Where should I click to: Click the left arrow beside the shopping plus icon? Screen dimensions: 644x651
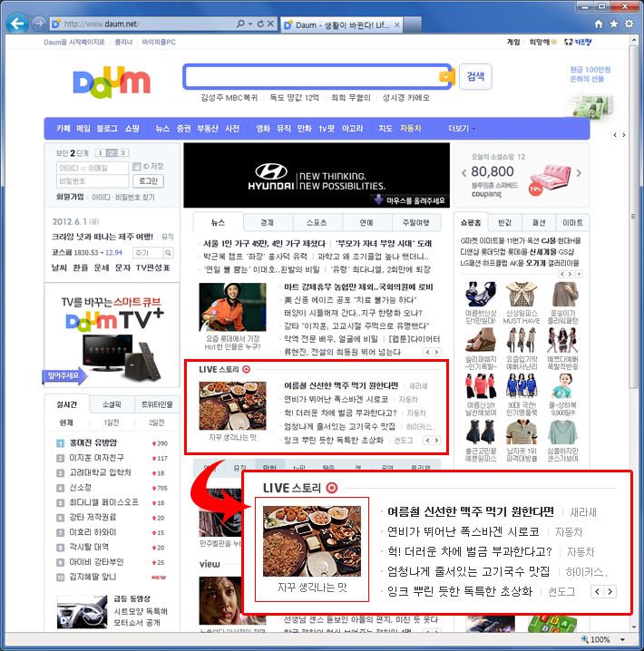562,274
